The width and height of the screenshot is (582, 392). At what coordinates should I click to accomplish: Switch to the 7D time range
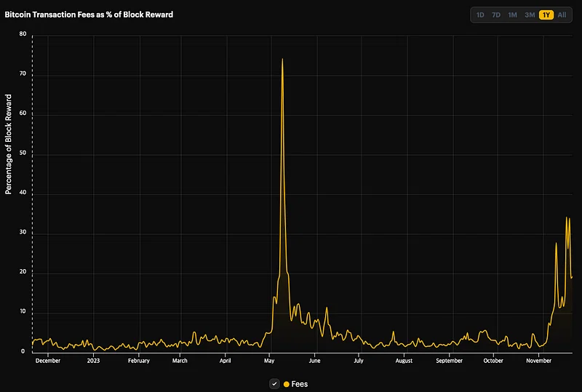(496, 15)
